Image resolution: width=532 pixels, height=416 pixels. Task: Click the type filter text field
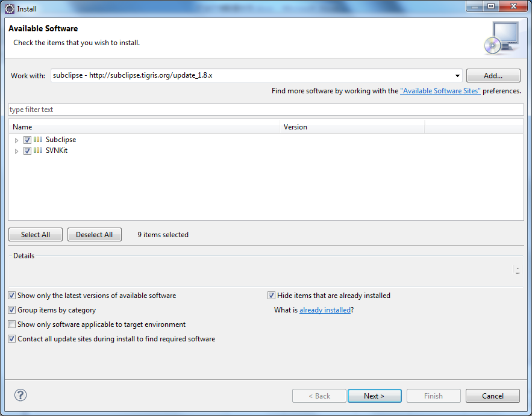[x=266, y=110]
